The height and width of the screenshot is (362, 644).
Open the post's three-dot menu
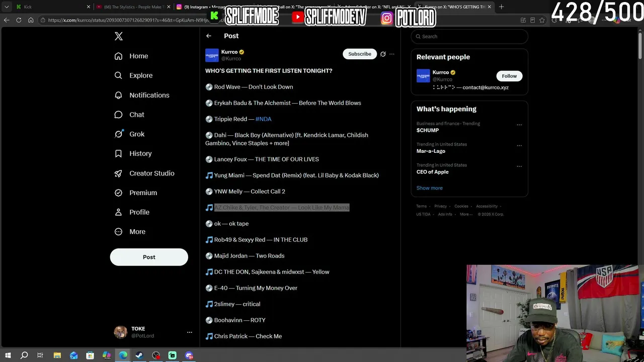coord(392,54)
